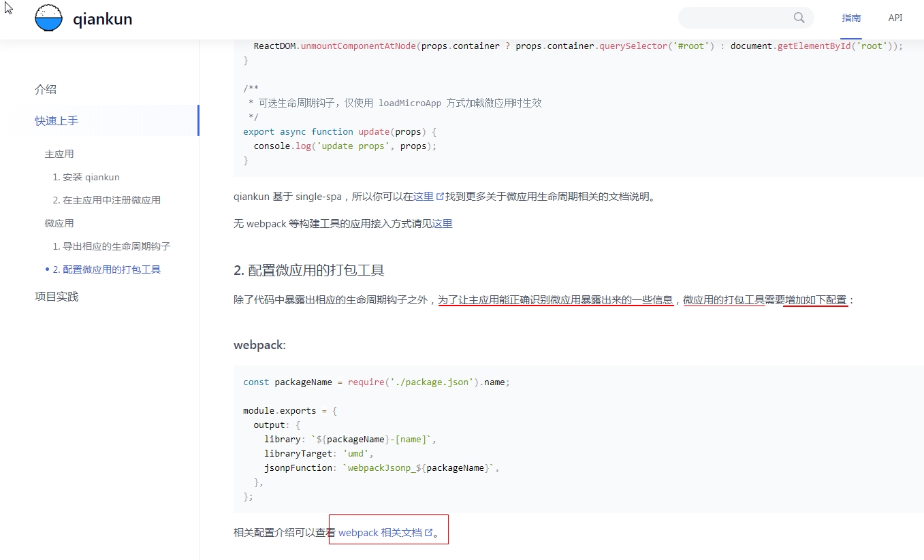Click the jsonpFunction code line

pos(382,467)
